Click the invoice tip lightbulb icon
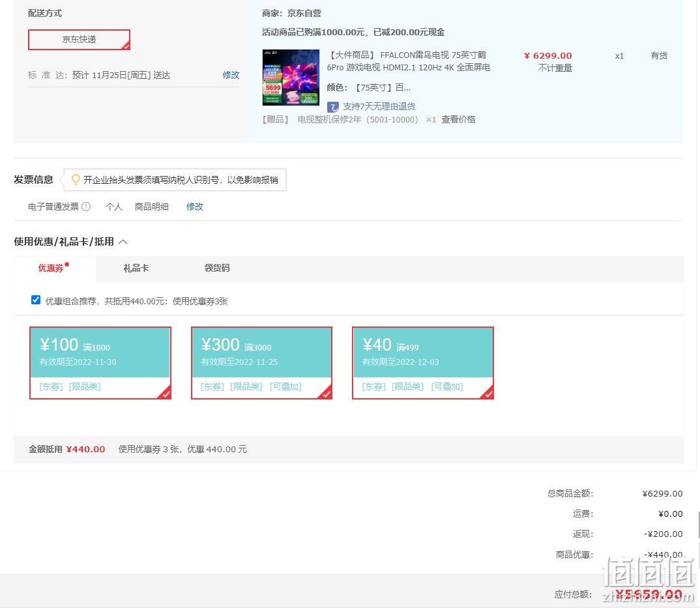This screenshot has width=700, height=608. (x=76, y=179)
